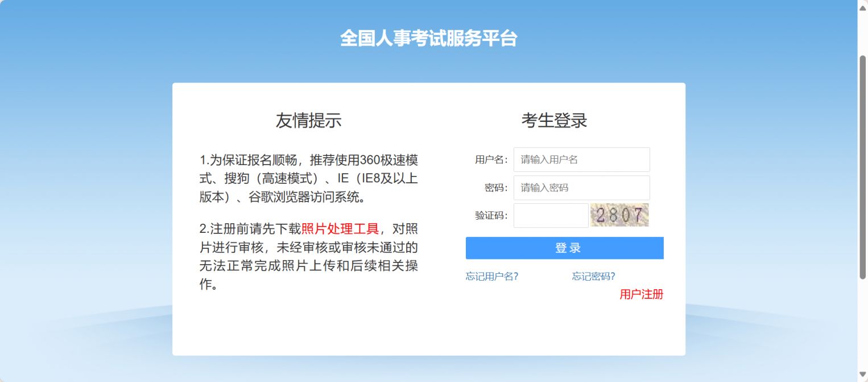The image size is (868, 382).
Task: Click the 请输入密码 password input field
Action: 581,187
